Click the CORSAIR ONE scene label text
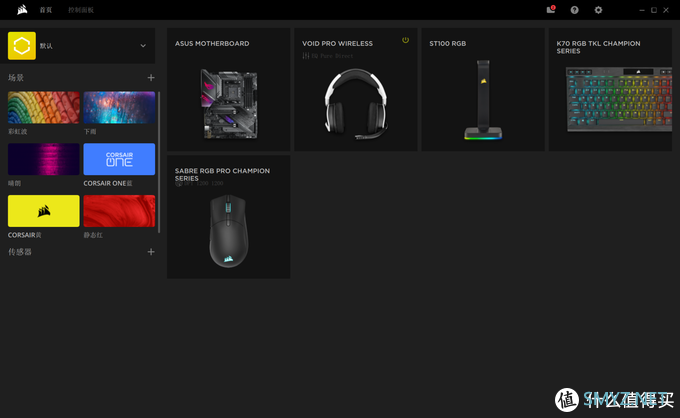Image resolution: width=680 pixels, height=418 pixels. [108, 183]
